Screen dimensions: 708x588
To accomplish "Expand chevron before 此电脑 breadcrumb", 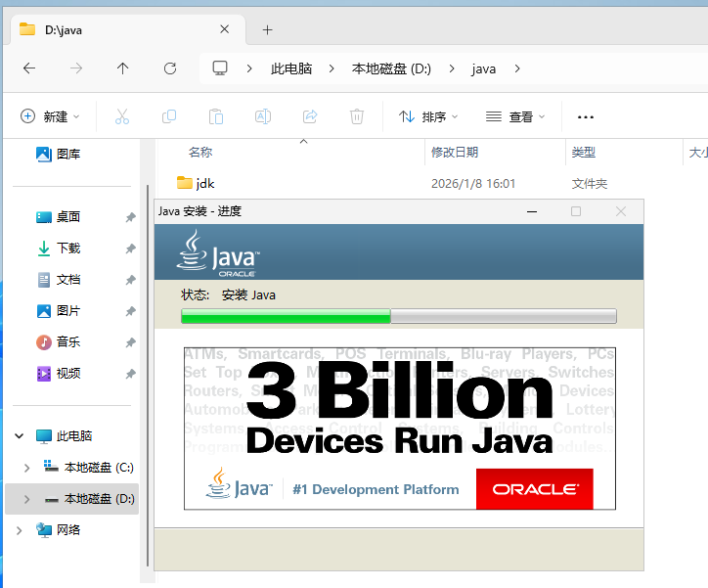I will [x=249, y=68].
